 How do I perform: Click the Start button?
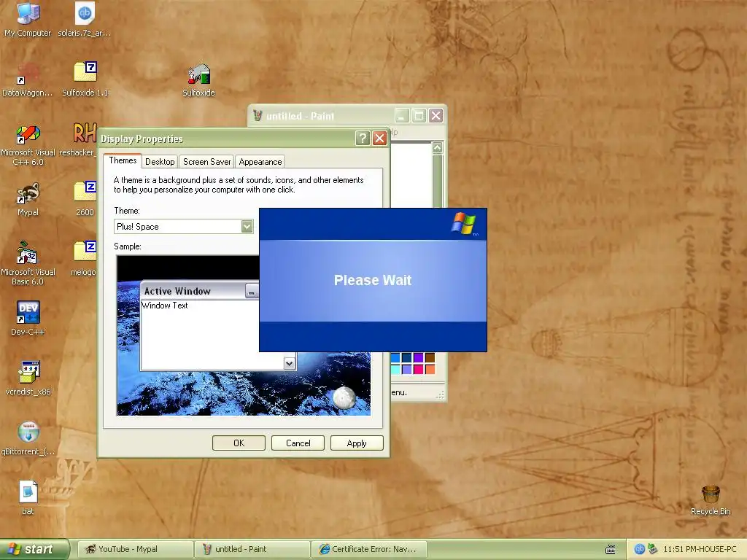click(x=34, y=549)
